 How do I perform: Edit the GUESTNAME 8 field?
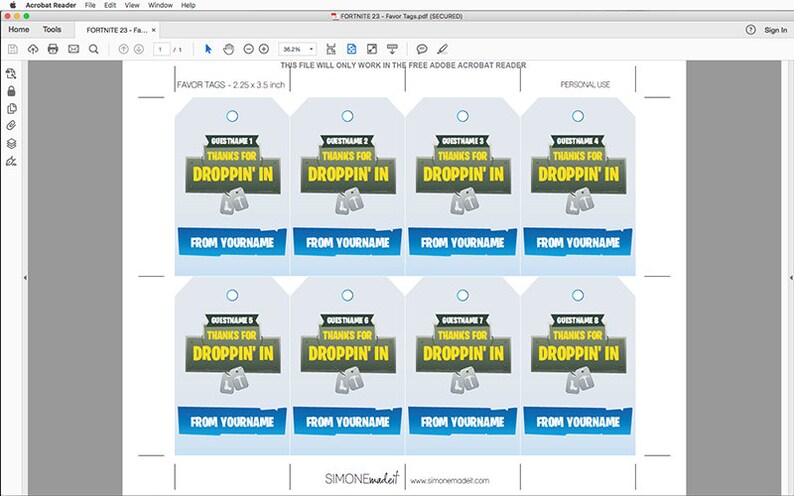click(577, 320)
